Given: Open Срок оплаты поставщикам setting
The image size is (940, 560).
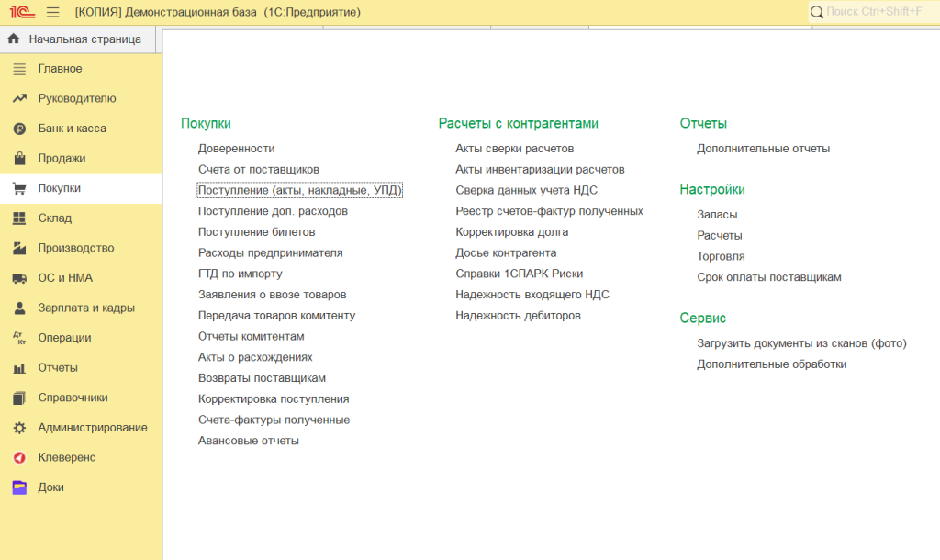Looking at the screenshot, I should (x=768, y=277).
